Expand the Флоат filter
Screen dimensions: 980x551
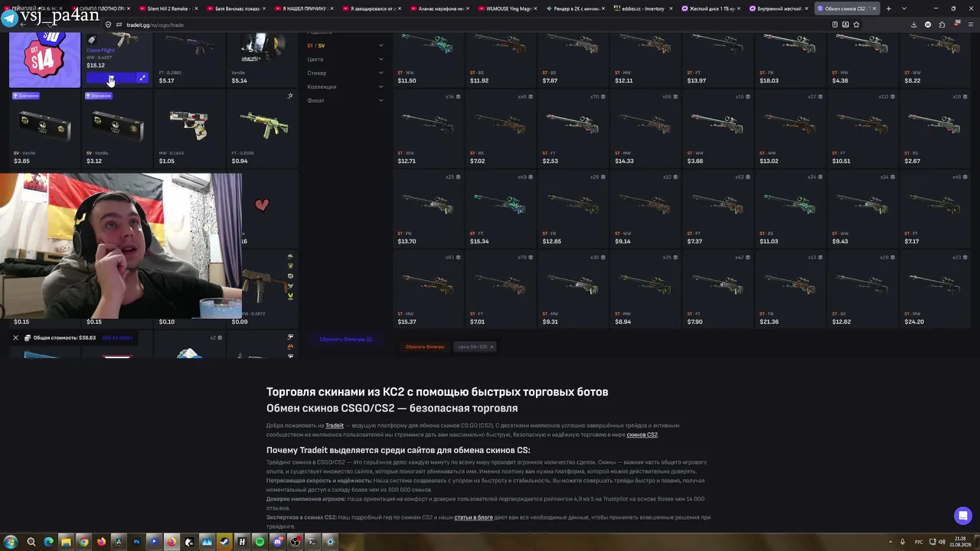[345, 100]
